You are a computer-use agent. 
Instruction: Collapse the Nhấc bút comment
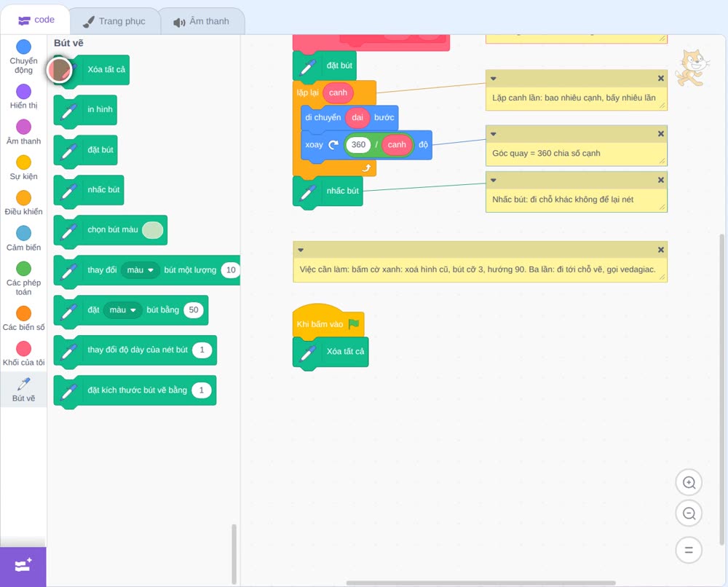(x=494, y=180)
